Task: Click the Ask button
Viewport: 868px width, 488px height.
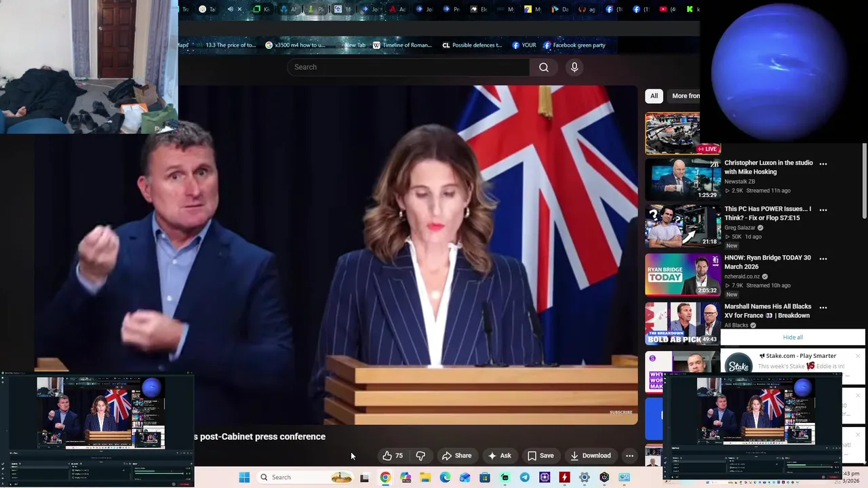Action: pyautogui.click(x=499, y=455)
